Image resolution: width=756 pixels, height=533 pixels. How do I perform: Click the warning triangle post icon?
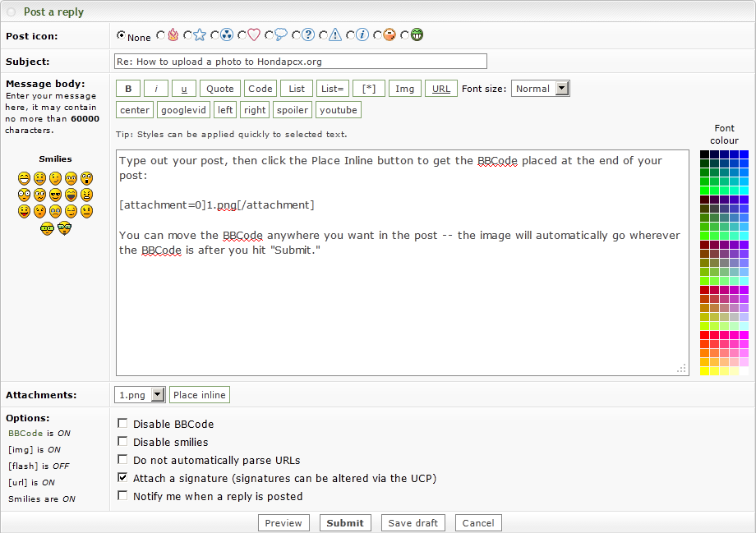click(x=335, y=35)
